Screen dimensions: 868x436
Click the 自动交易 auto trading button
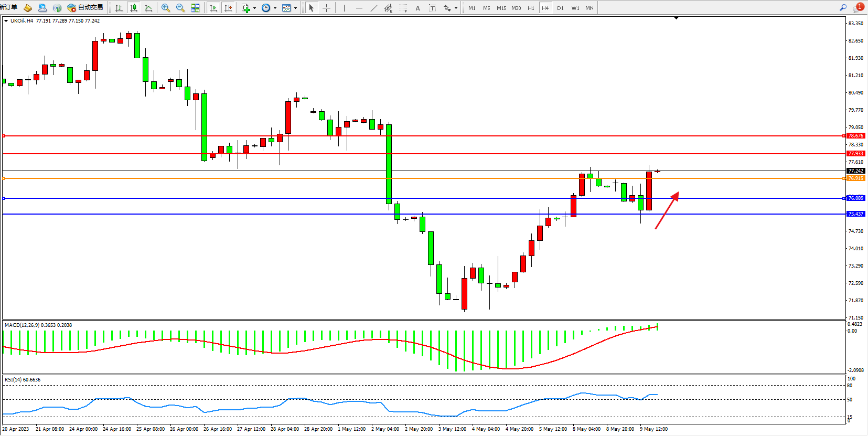(85, 7)
